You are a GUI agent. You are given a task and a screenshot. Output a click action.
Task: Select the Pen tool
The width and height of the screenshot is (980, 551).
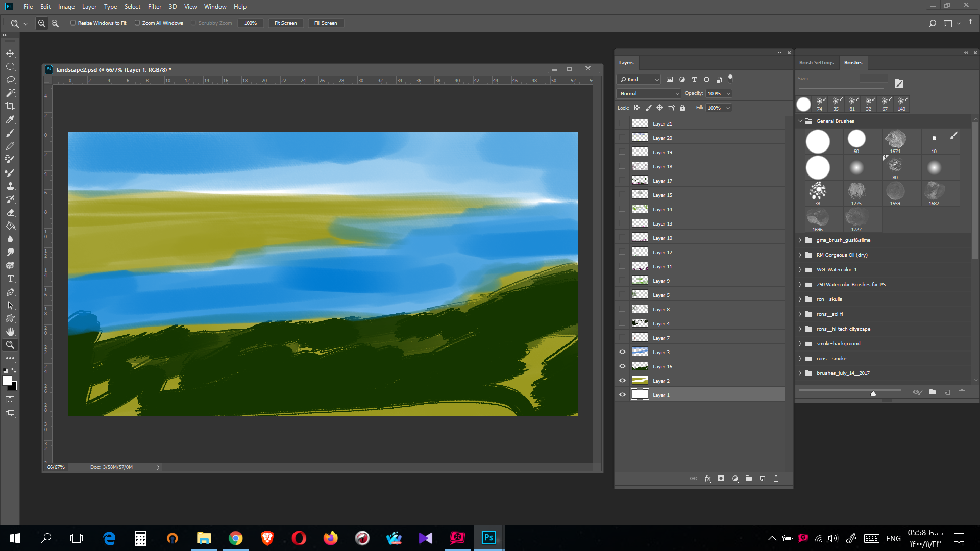(x=10, y=292)
